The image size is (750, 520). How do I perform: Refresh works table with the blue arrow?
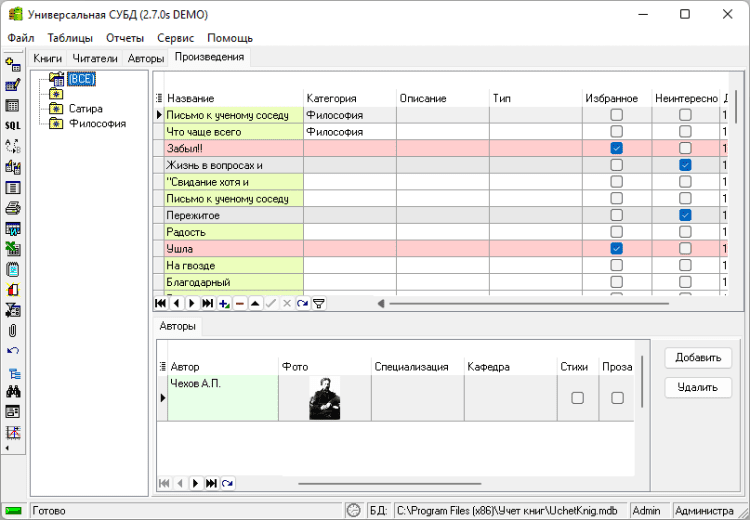302,303
